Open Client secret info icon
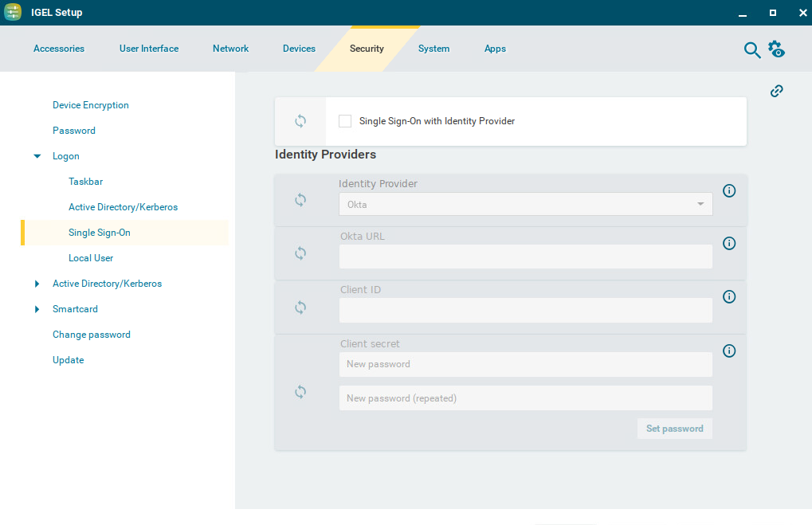Image resolution: width=812 pixels, height=525 pixels. click(x=729, y=351)
